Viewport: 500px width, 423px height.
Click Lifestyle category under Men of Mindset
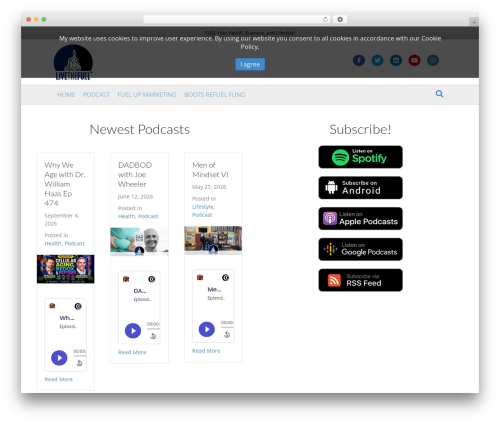pyautogui.click(x=203, y=207)
